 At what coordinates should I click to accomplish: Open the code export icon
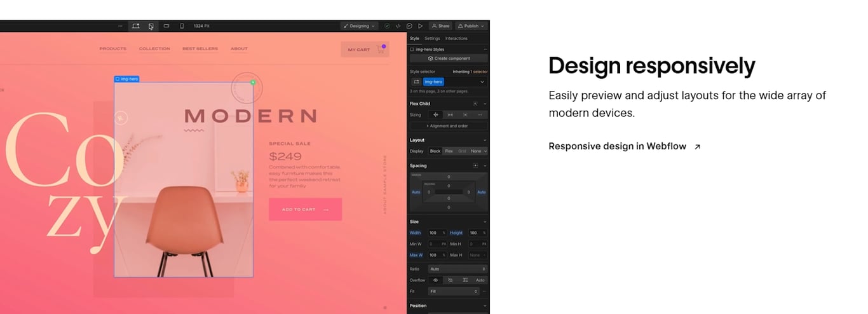coord(398,26)
